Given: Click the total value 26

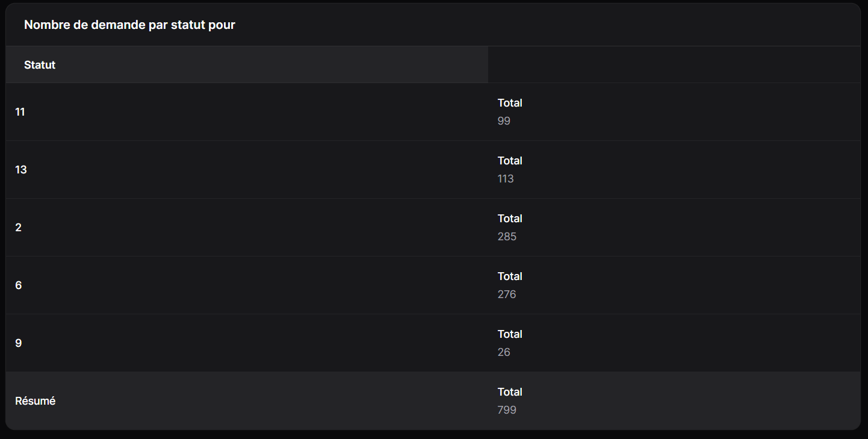Looking at the screenshot, I should (504, 352).
